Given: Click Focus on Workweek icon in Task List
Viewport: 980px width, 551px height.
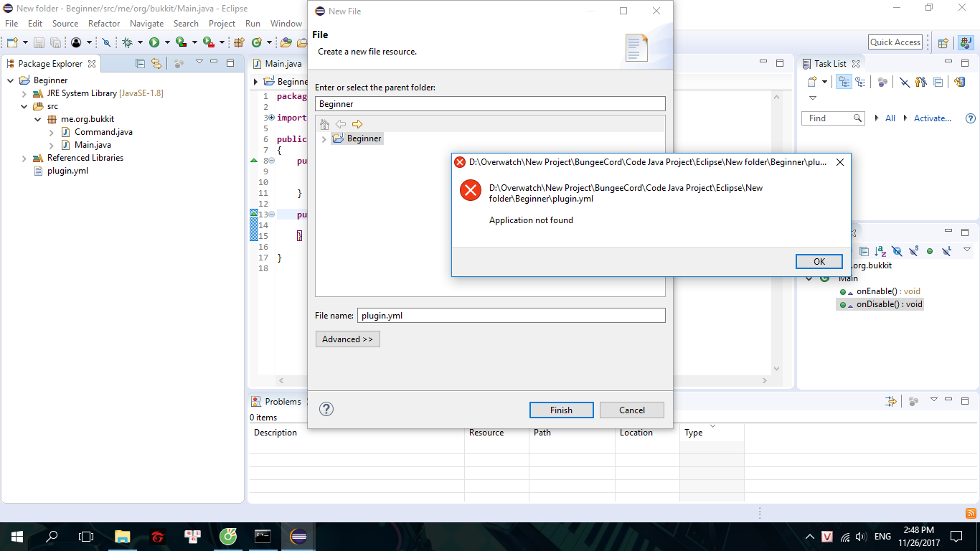Looking at the screenshot, I should (x=883, y=82).
